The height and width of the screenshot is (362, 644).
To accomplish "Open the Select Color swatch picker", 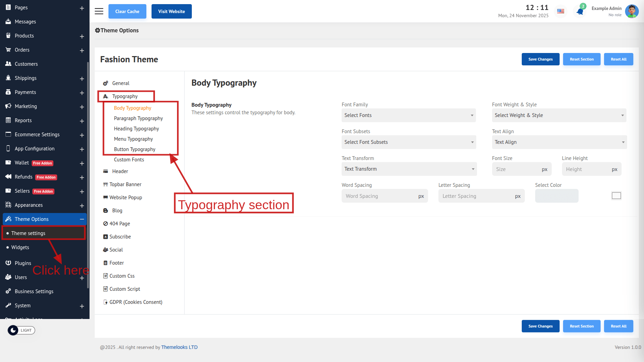I will (616, 196).
